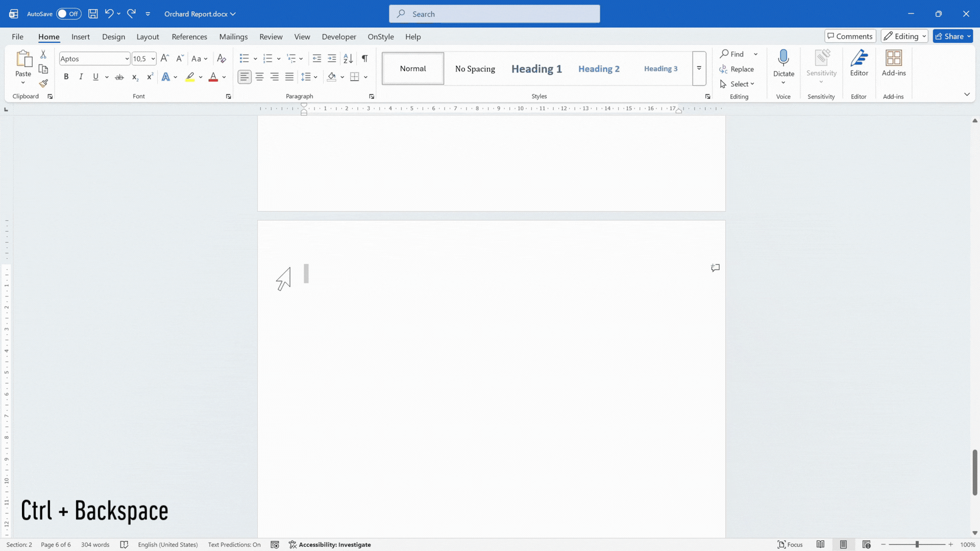Click the Save icon in title bar
Image resolution: width=980 pixels, height=551 pixels.
tap(93, 14)
